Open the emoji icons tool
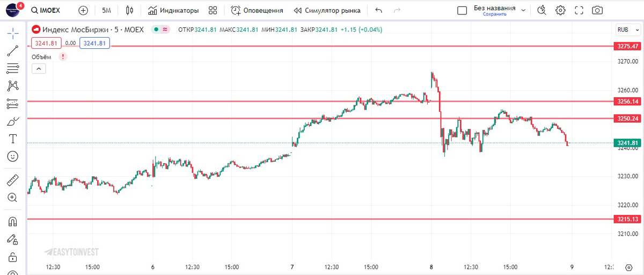The image size is (644, 275). 13,156
